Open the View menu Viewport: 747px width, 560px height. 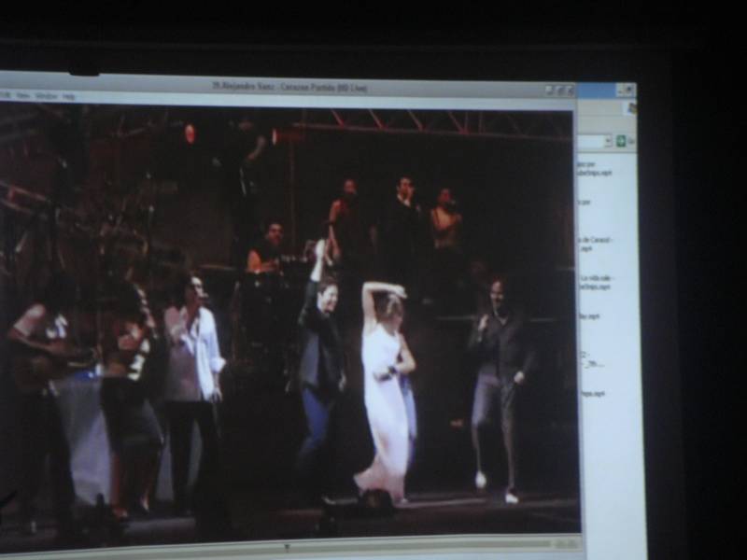point(22,96)
